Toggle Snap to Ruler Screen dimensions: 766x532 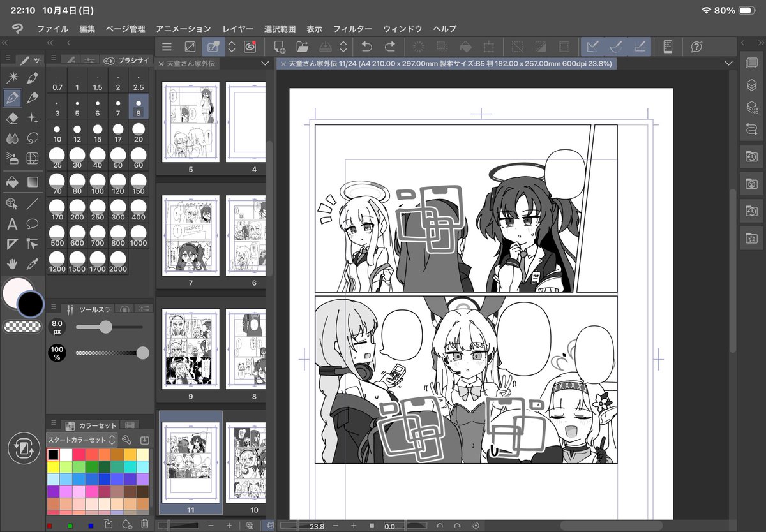pyautogui.click(x=593, y=47)
